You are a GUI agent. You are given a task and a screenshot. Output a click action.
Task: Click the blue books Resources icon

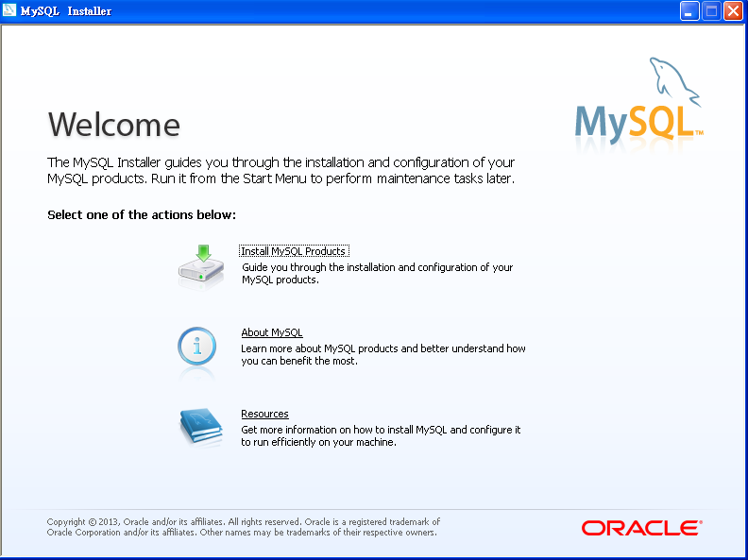[201, 426]
